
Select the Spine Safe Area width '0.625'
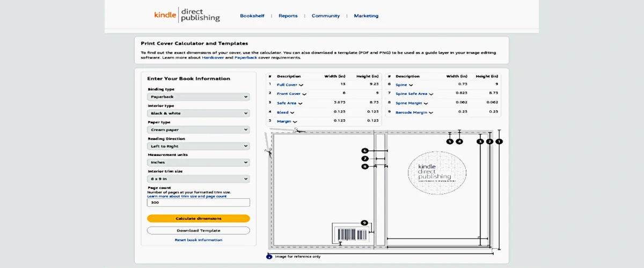[x=462, y=94]
